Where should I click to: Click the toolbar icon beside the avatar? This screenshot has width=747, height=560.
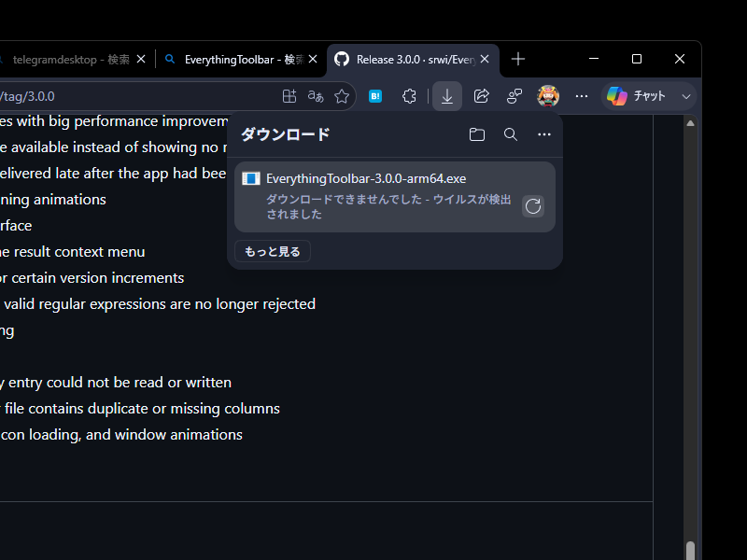pyautogui.click(x=514, y=96)
